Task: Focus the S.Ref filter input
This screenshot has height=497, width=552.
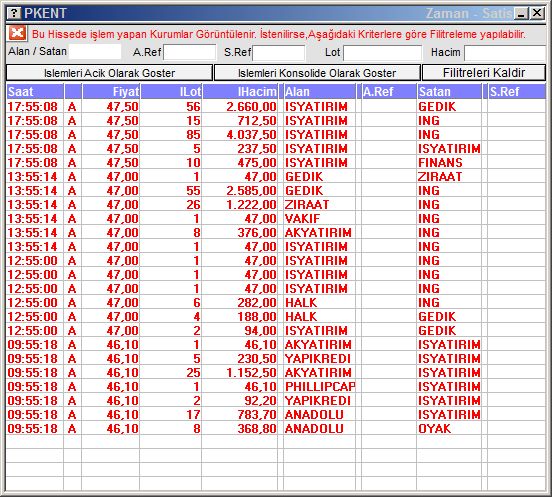Action: coord(279,52)
